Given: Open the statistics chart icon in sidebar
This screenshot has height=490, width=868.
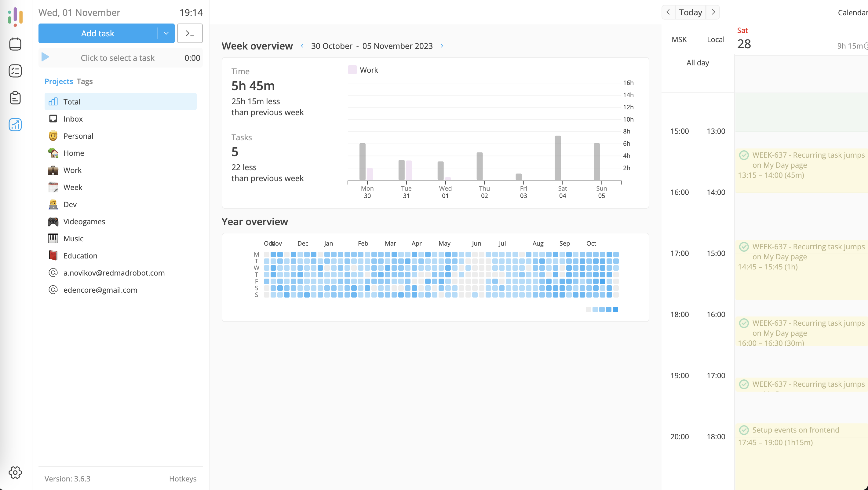Looking at the screenshot, I should [x=15, y=125].
